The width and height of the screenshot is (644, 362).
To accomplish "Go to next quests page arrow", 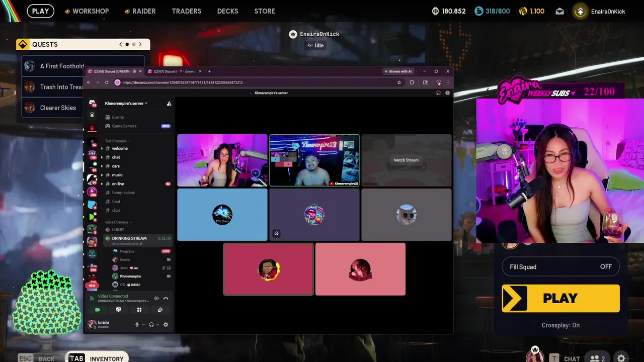I will click(x=140, y=44).
